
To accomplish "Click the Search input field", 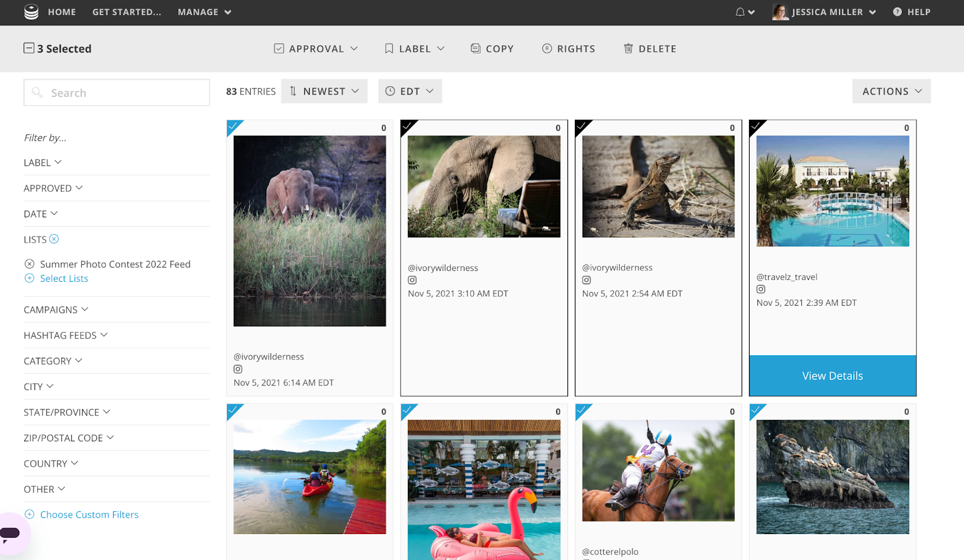I will (127, 93).
